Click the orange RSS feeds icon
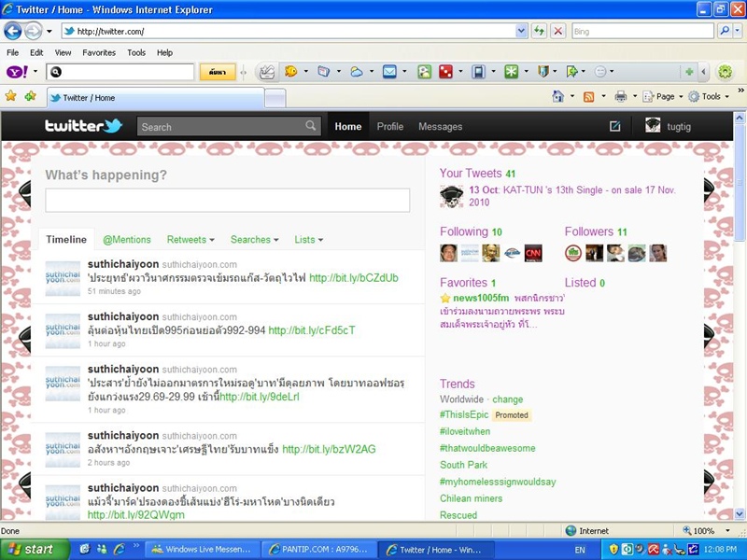 [589, 97]
